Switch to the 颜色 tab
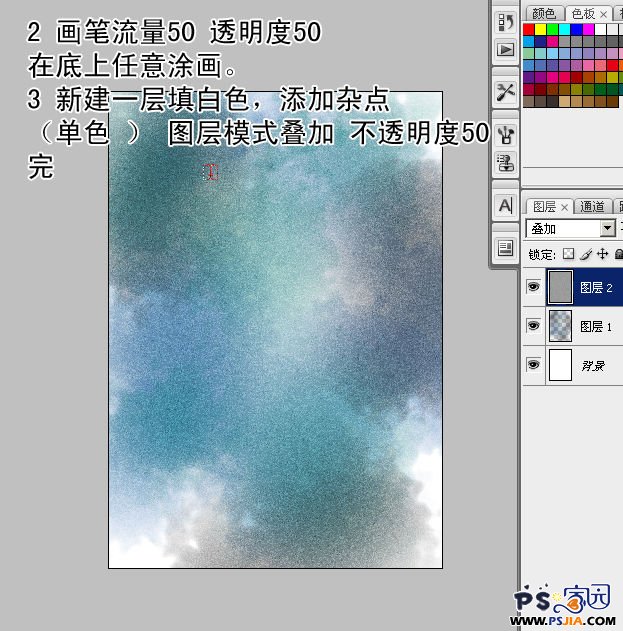The width and height of the screenshot is (623, 631). click(x=543, y=13)
